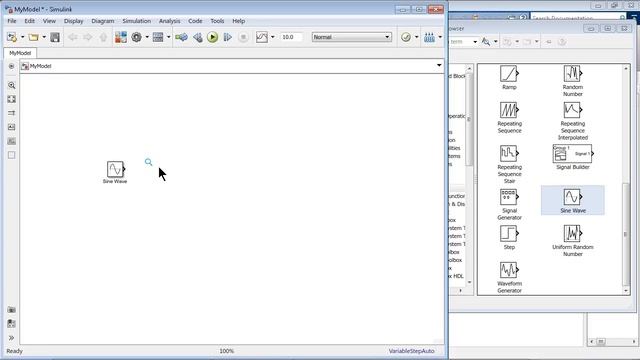Expand the left palette double-chevron

[x=11, y=338]
